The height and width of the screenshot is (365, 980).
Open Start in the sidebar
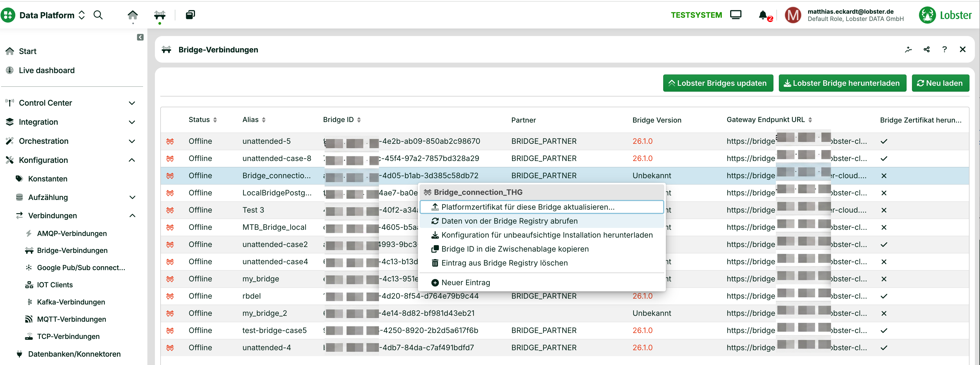pos(27,51)
